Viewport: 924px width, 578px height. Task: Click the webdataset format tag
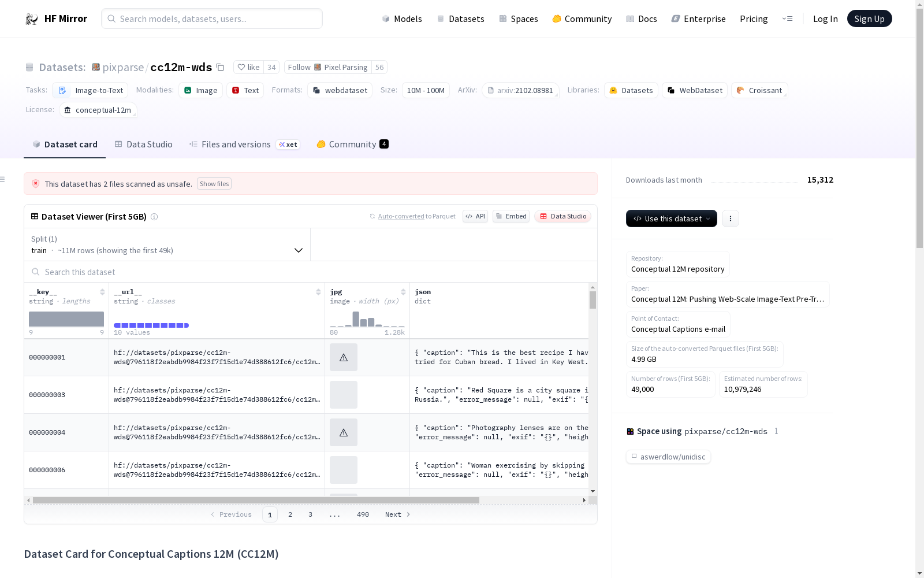pyautogui.click(x=340, y=90)
